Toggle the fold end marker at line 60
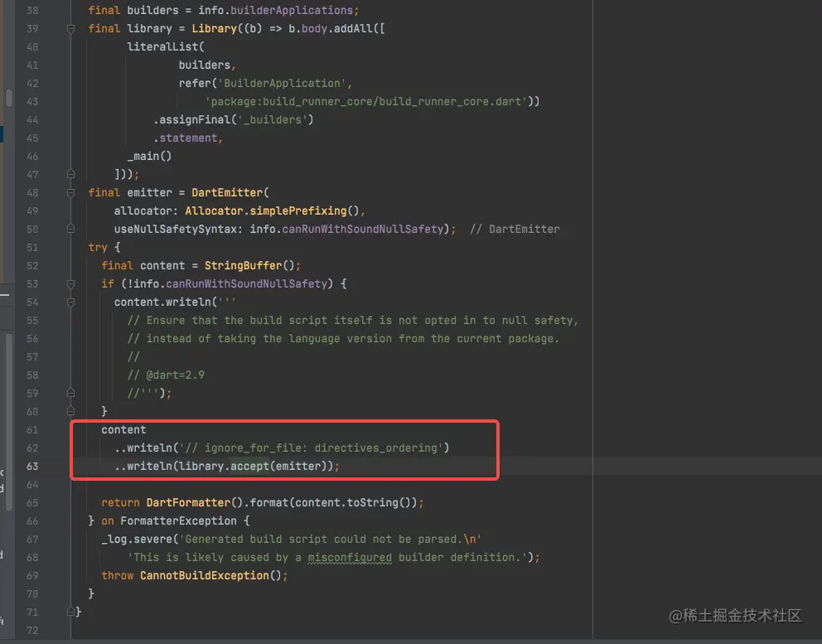822x644 pixels. pyautogui.click(x=70, y=411)
